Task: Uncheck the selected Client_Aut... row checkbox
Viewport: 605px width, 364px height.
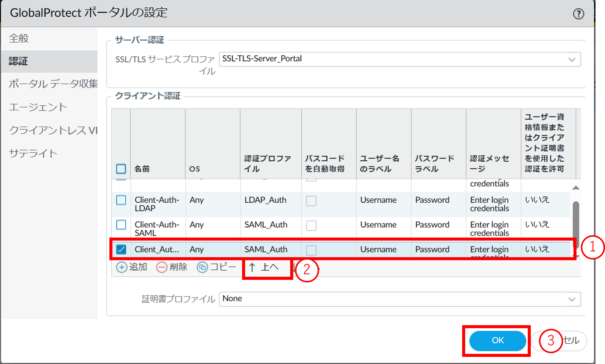Action: (121, 249)
